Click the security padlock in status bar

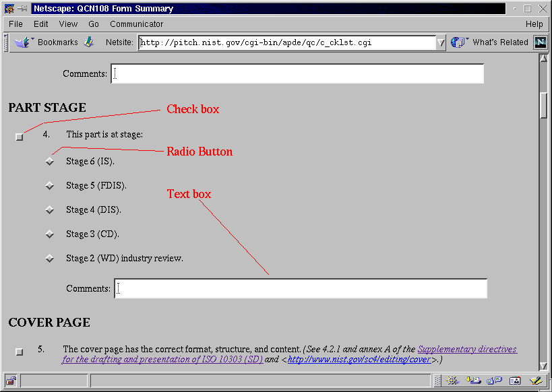(x=11, y=381)
